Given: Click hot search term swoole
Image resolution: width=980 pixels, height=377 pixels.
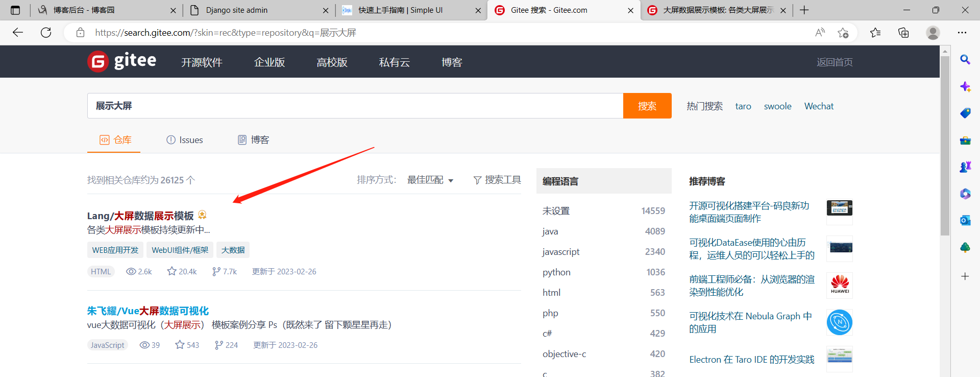Looking at the screenshot, I should coord(777,106).
